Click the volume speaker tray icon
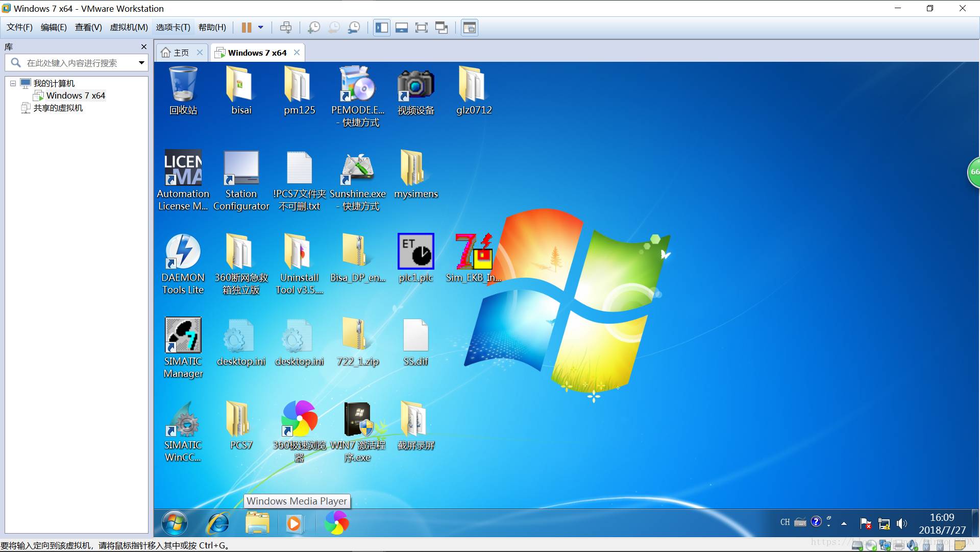 (x=902, y=523)
